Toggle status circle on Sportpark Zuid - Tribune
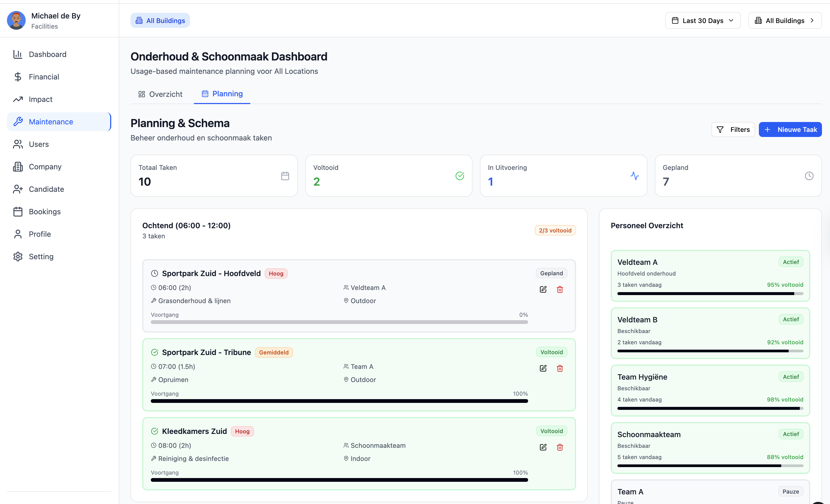Image resolution: width=830 pixels, height=504 pixels. point(155,352)
